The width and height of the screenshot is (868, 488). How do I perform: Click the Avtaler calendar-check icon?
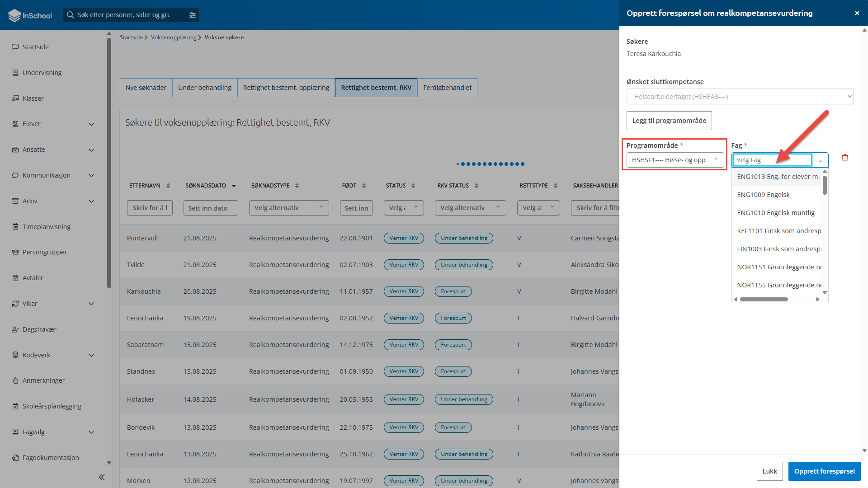click(15, 278)
